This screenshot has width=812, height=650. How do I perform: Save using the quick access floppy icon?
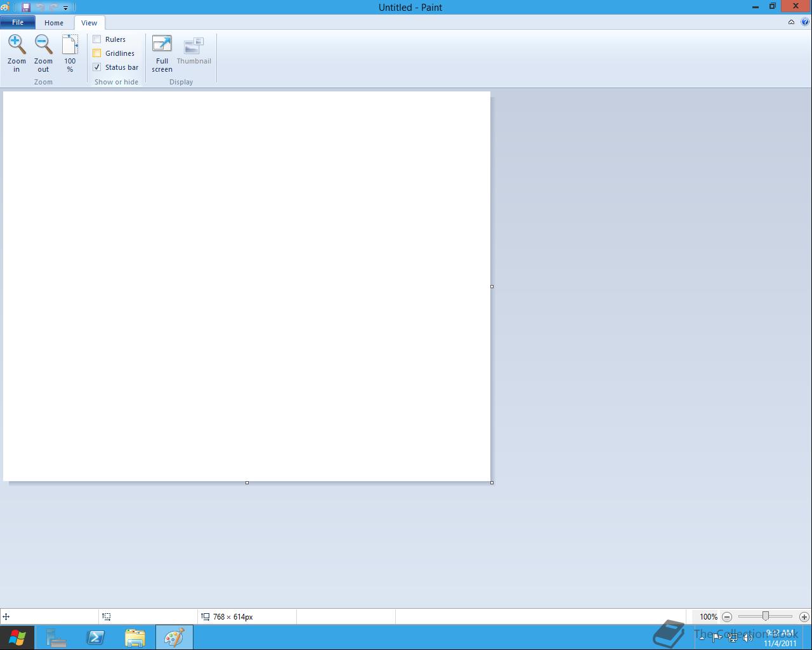pos(26,8)
